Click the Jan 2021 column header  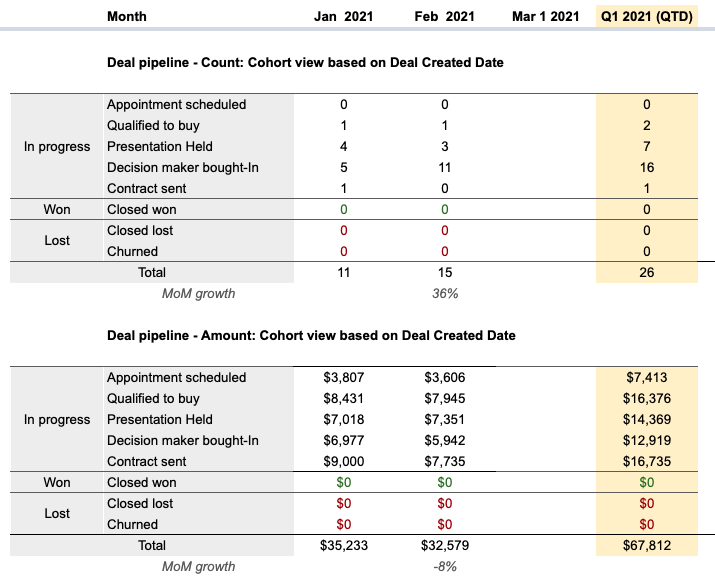(x=343, y=16)
